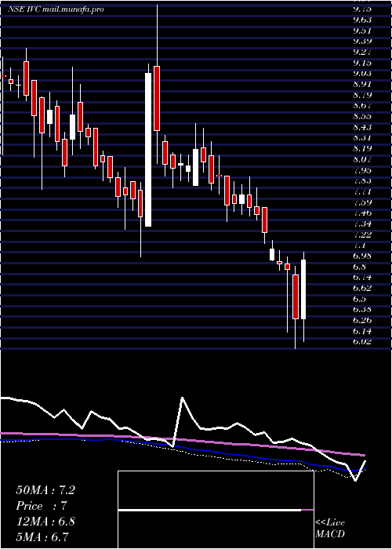The height and width of the screenshot is (549, 392).
Task: Click the 50MA : 7.2 label
Action: click(x=45, y=490)
